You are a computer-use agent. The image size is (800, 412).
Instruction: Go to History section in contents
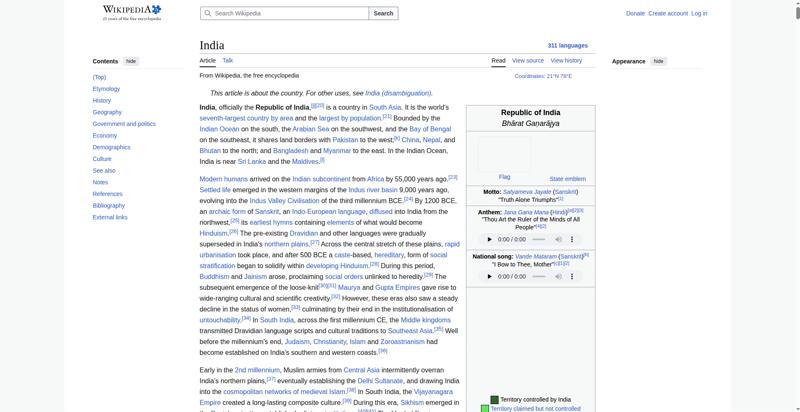[x=102, y=100]
